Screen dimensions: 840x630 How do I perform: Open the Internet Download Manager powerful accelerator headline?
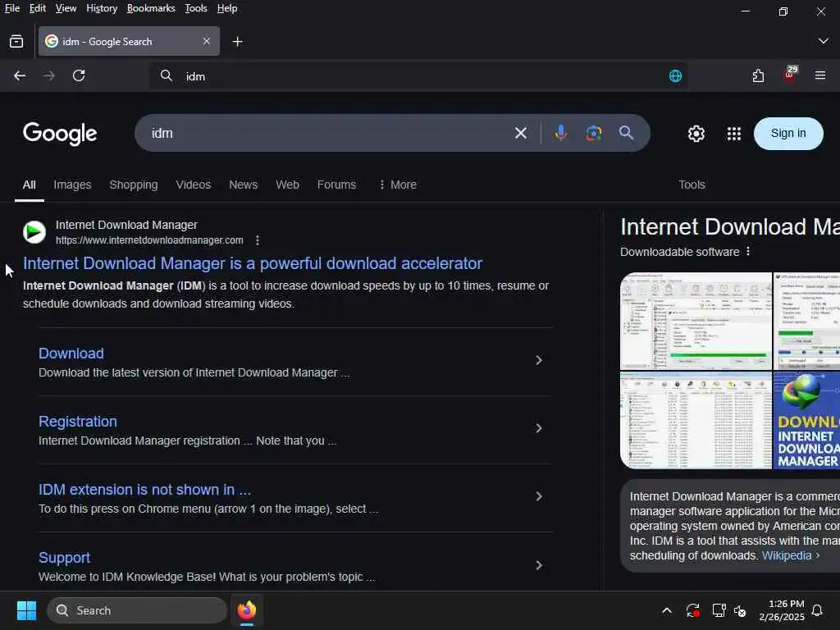(x=253, y=263)
